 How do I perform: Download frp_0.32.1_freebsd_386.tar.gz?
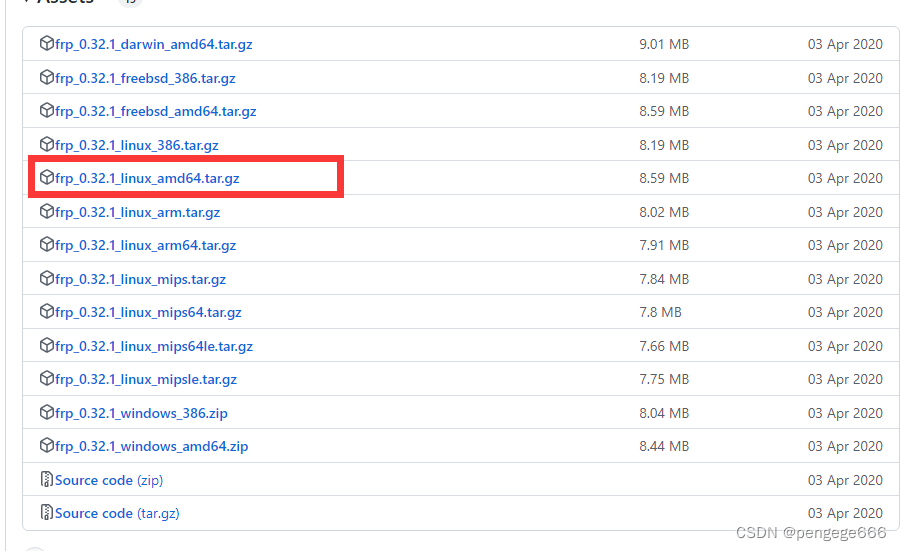[x=145, y=78]
